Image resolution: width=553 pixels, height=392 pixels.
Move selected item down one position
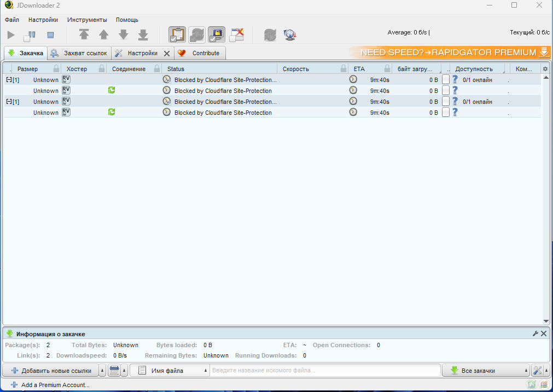124,34
